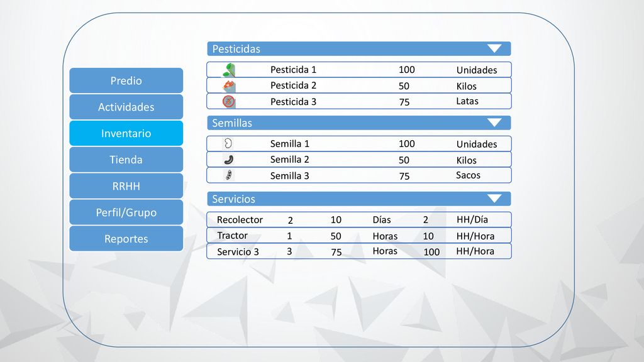Select the Semilla 1 name
Screen dimensions: 644x362
pos(289,144)
